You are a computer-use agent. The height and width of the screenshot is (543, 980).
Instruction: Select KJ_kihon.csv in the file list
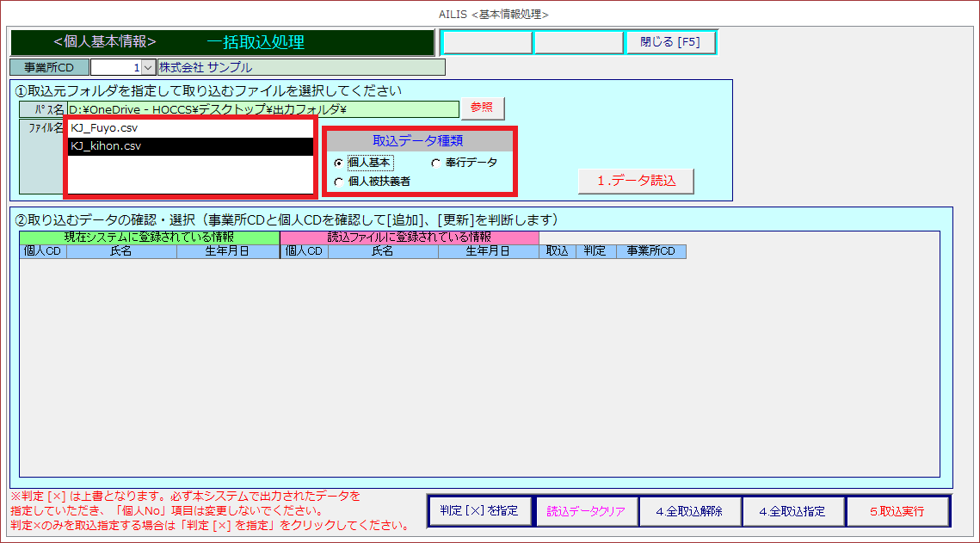pyautogui.click(x=190, y=146)
